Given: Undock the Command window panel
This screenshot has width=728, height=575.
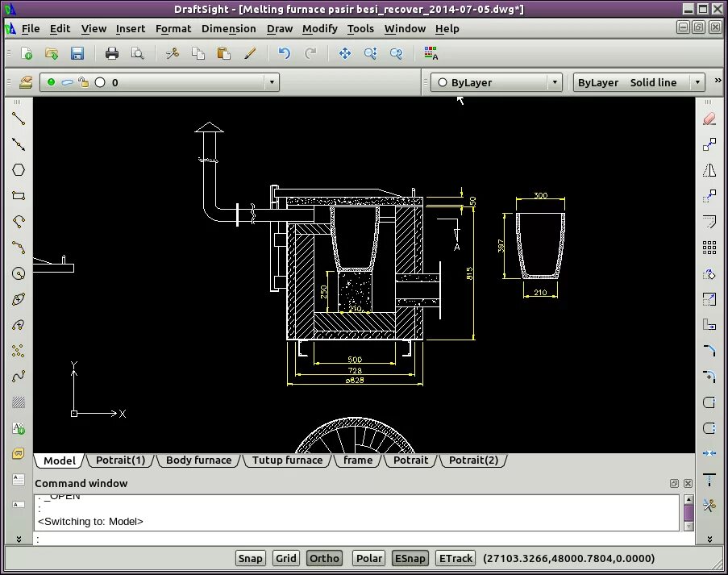Looking at the screenshot, I should click(674, 484).
